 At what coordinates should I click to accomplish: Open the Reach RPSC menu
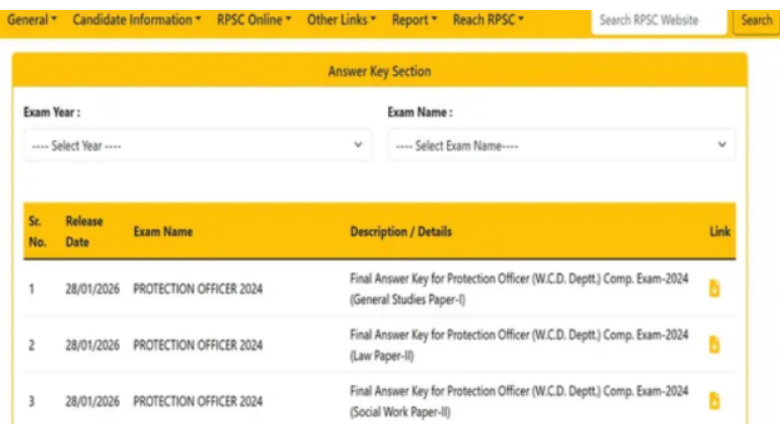point(488,20)
